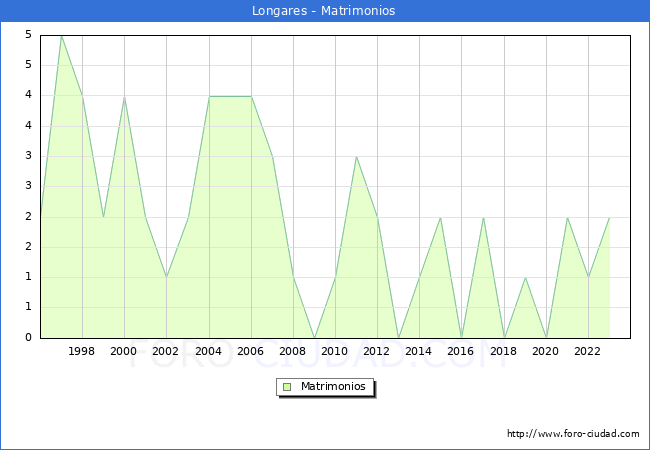The height and width of the screenshot is (450, 650).
Task: Click the 2019 peak data point at 1
Action: click(525, 278)
